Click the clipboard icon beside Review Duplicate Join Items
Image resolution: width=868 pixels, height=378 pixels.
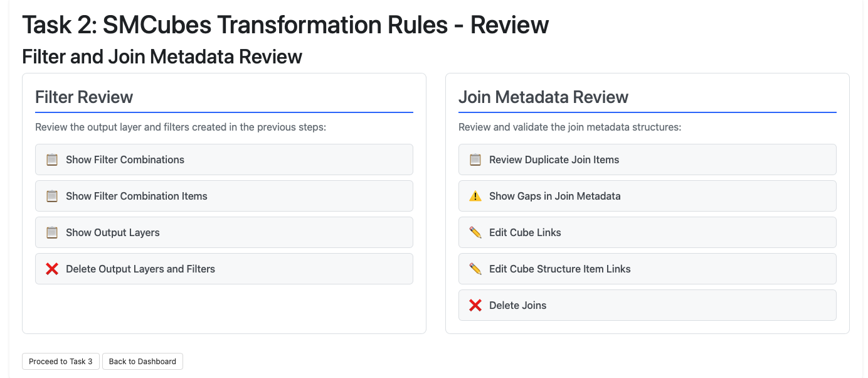(x=475, y=159)
